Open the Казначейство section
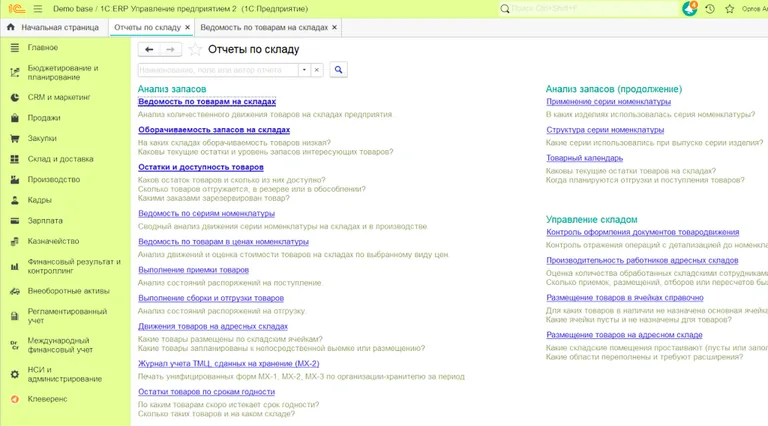 click(53, 241)
